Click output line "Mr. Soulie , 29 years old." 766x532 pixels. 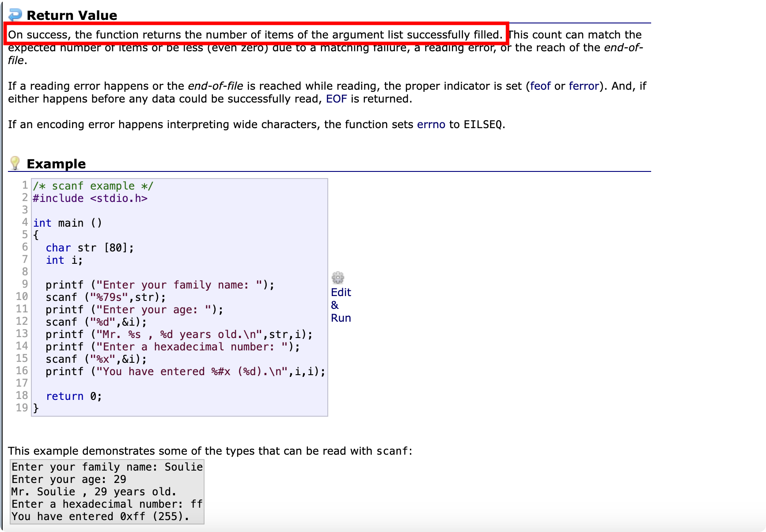pos(94,492)
